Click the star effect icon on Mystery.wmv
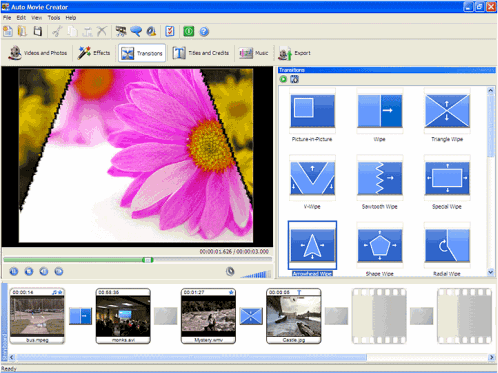This screenshot has width=498, height=373. pos(231,292)
